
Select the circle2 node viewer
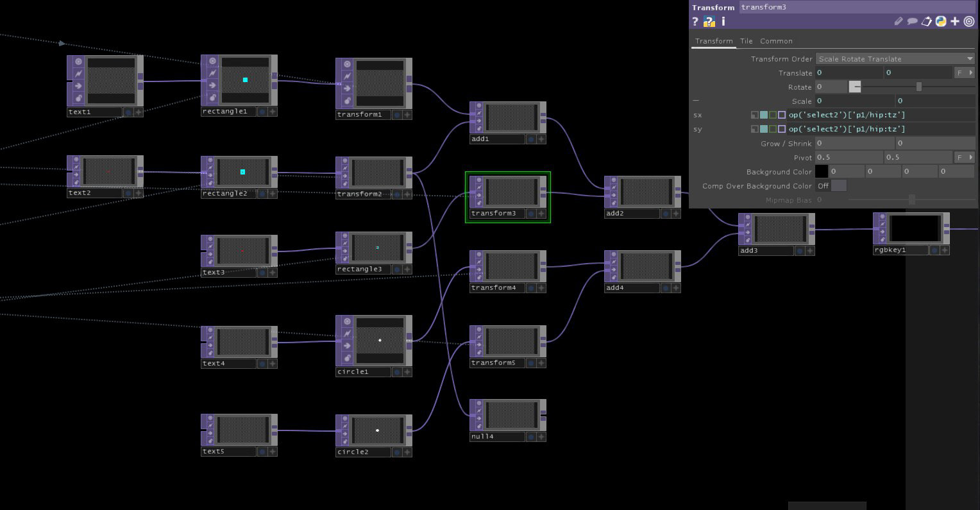pos(378,430)
